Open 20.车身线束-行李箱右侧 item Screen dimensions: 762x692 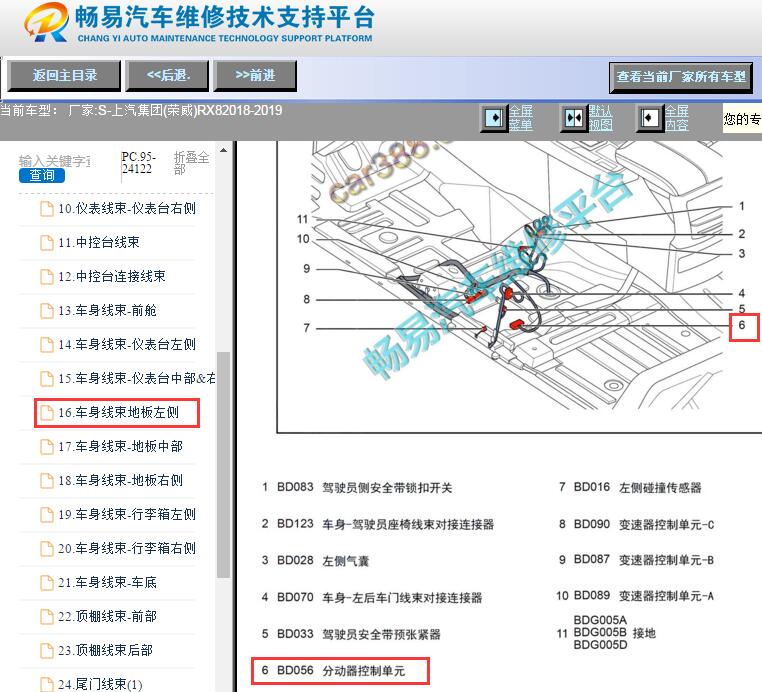pos(127,549)
